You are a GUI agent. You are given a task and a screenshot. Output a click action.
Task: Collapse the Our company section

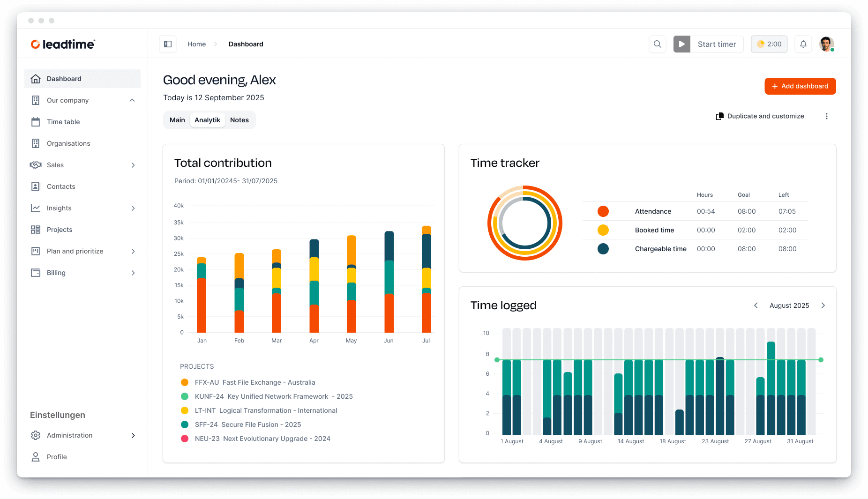(133, 100)
